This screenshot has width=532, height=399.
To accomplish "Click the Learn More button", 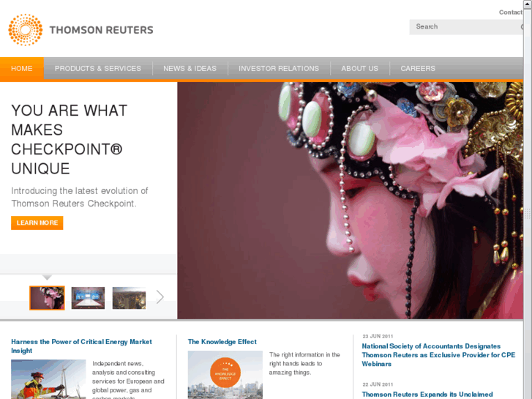I will (x=37, y=223).
